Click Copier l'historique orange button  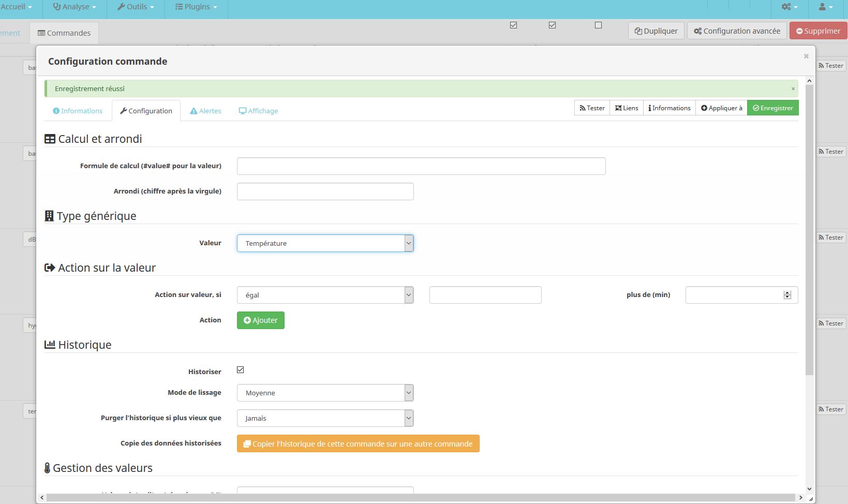(x=358, y=443)
